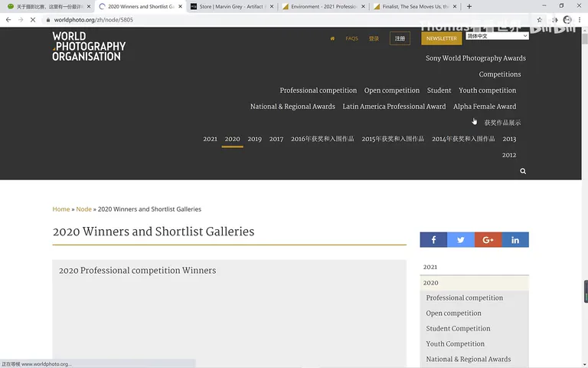Screen dimensions: 588x368
Task: Open a new browser tab
Action: pyautogui.click(x=469, y=6)
